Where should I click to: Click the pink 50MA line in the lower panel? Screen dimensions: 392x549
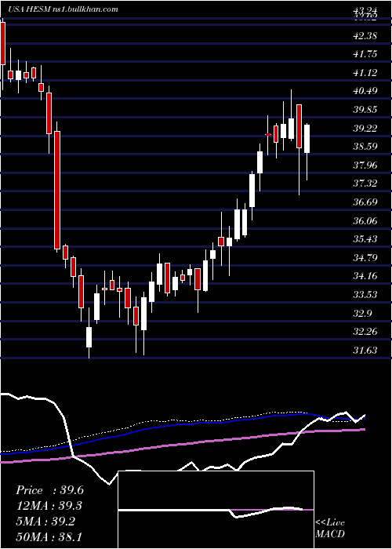(182, 445)
